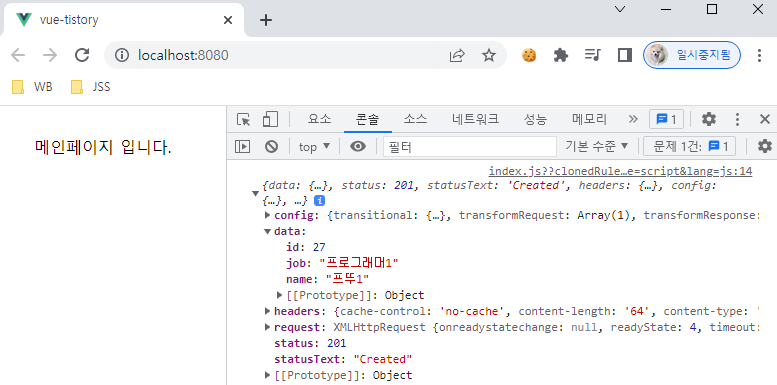Open the JSS bookmark folder
777x385 pixels.
pos(91,87)
